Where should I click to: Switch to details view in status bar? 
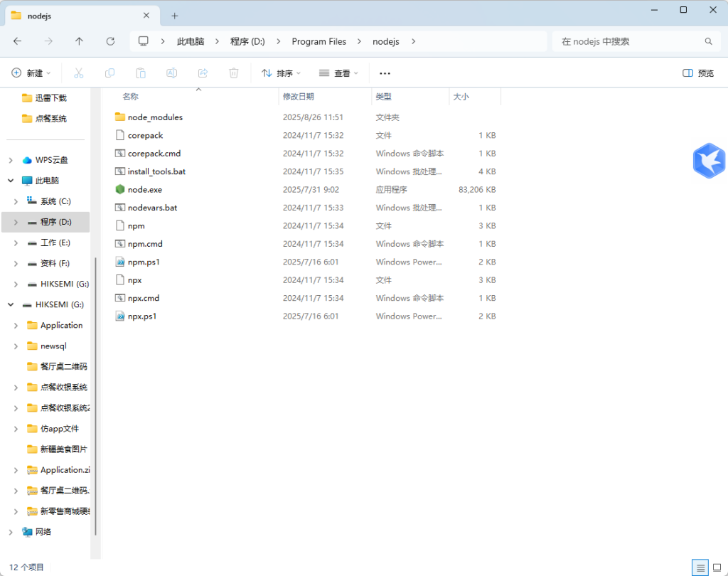click(700, 567)
